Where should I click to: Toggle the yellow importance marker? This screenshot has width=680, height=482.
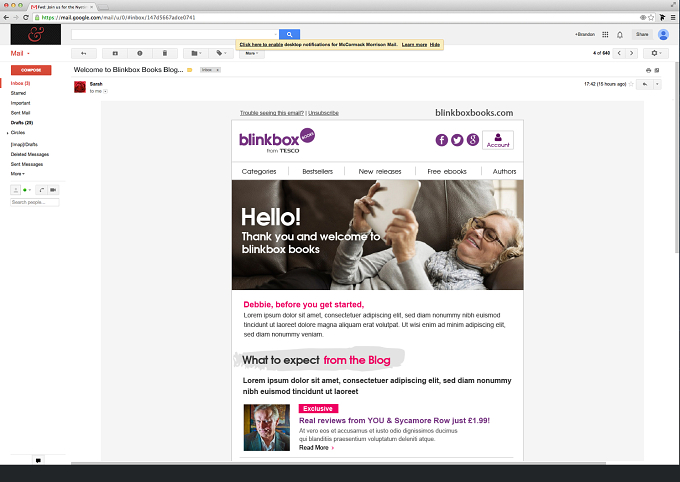(190, 70)
